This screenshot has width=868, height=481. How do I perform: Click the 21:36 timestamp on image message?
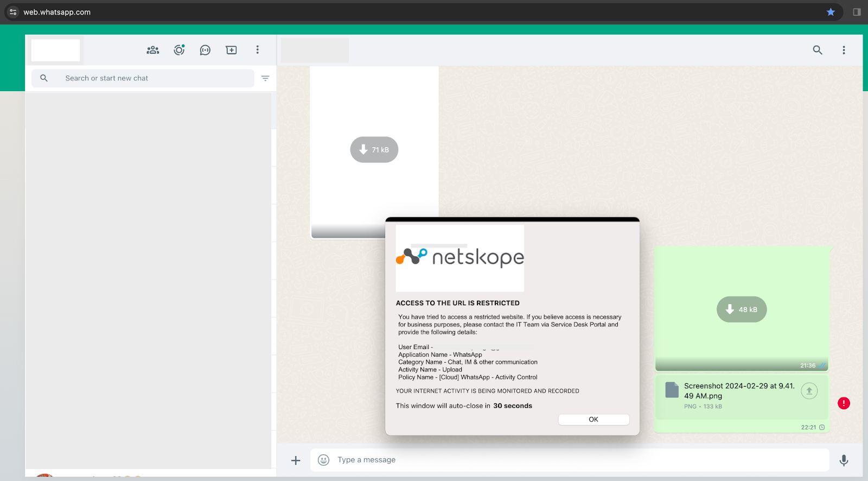[x=808, y=365]
